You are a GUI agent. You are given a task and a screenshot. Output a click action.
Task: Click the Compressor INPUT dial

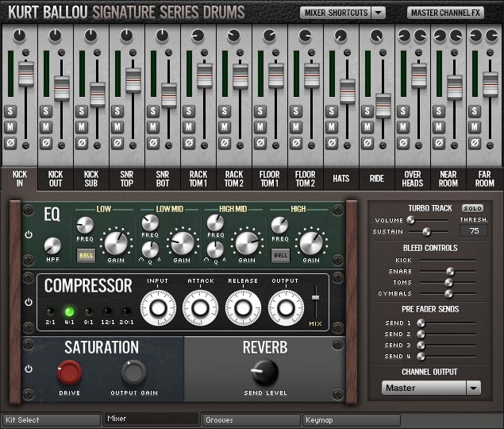tap(158, 308)
